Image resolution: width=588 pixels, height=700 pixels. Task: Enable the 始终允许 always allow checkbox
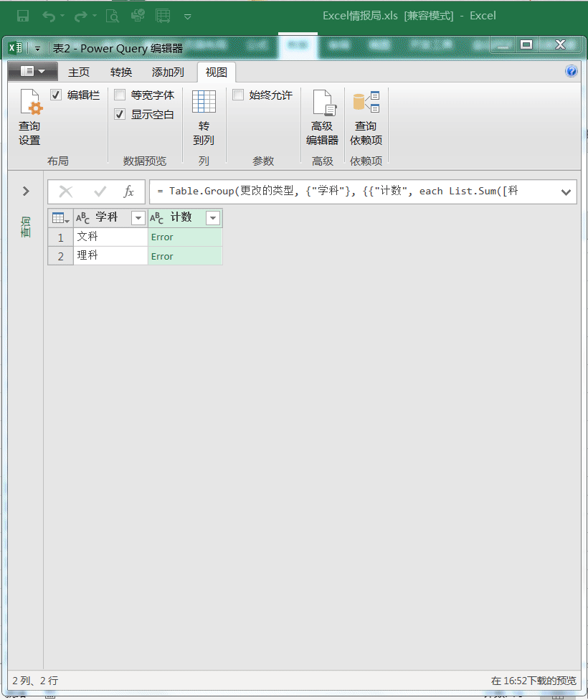[238, 95]
